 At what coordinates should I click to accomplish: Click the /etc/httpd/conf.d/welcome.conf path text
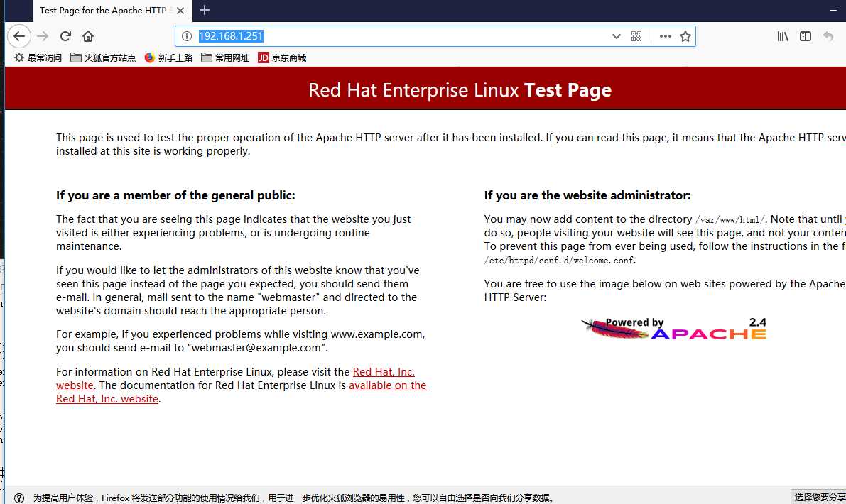(x=560, y=261)
